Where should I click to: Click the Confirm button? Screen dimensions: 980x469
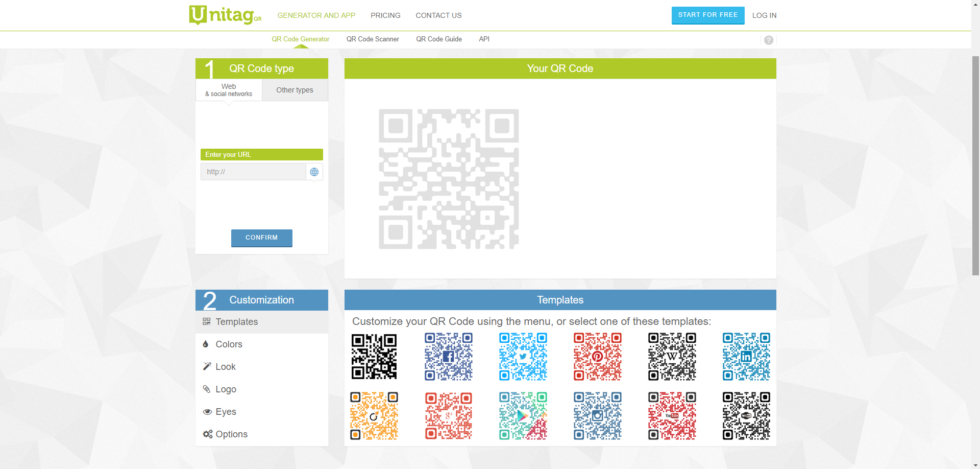pyautogui.click(x=262, y=238)
